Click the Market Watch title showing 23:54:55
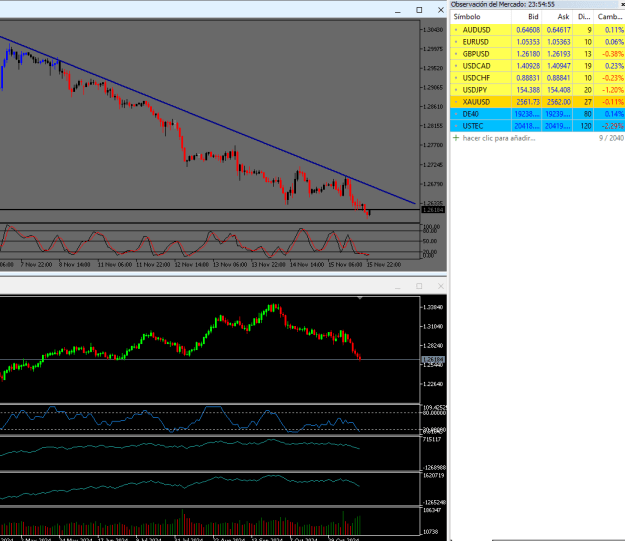Screen dimensions: 625x541 [502, 4]
